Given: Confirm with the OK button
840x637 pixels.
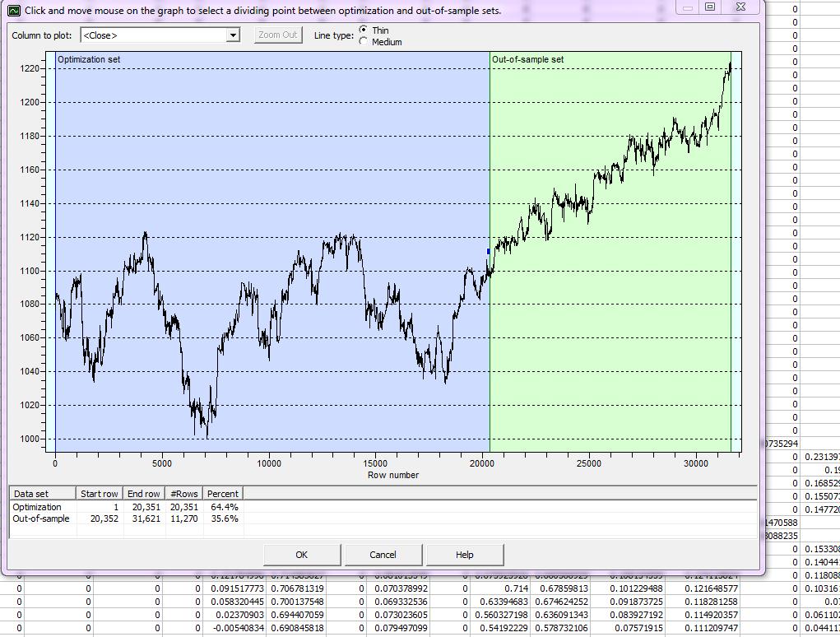Looking at the screenshot, I should click(x=302, y=555).
